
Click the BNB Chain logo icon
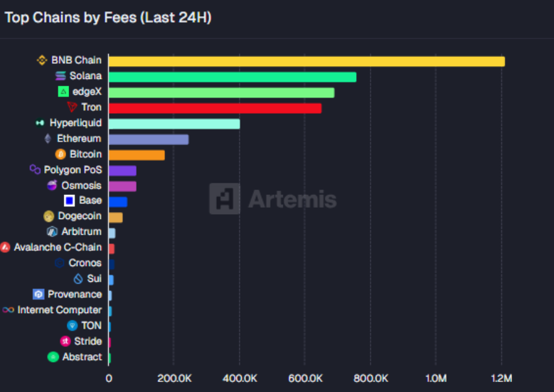[x=42, y=60]
